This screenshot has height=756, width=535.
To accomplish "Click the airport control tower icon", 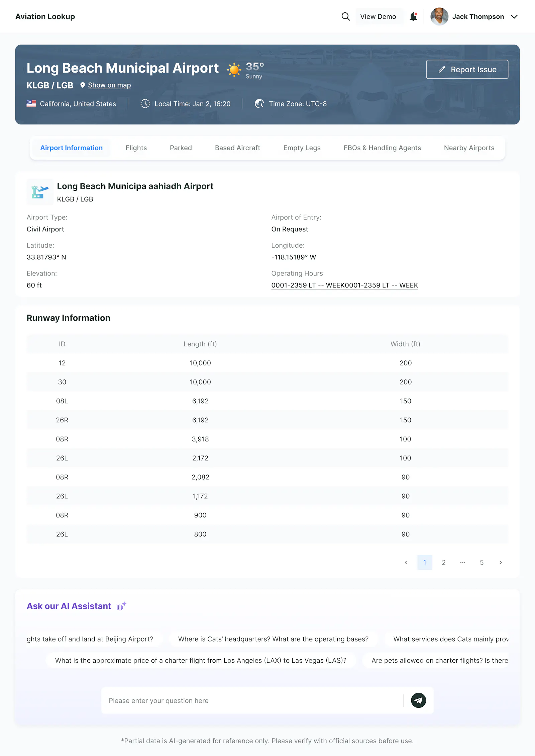I will point(40,192).
